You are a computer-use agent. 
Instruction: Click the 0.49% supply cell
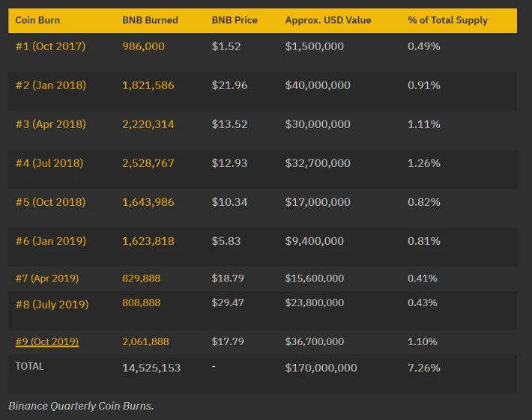[424, 46]
